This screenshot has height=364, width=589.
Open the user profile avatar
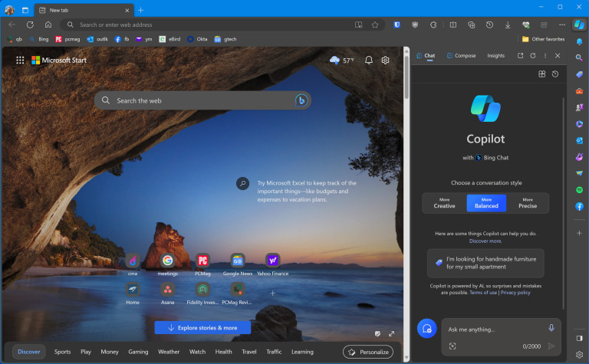9,10
